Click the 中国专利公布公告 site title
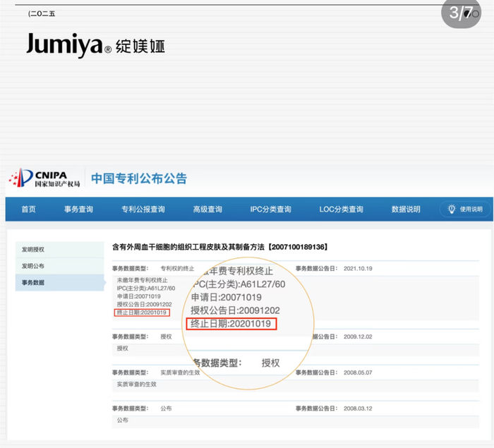The image size is (494, 448). [139, 178]
